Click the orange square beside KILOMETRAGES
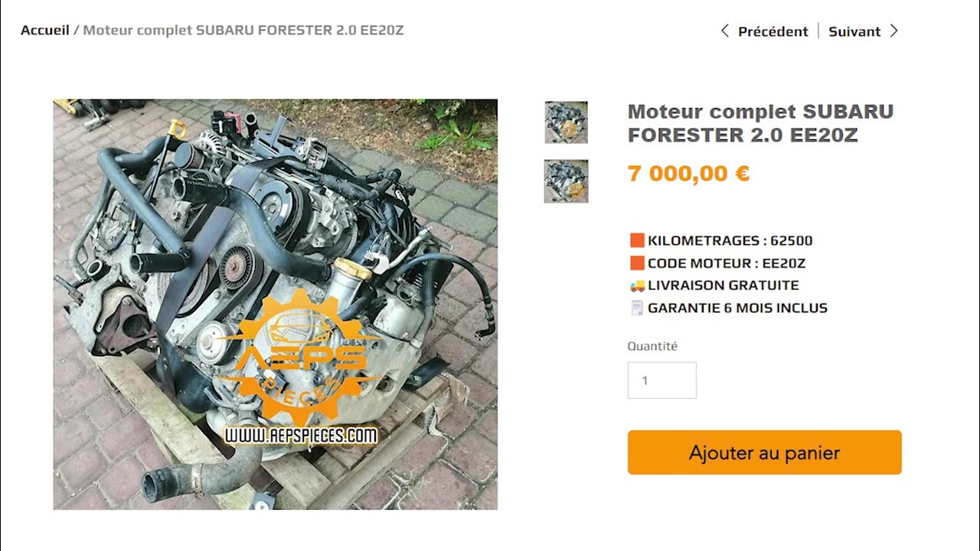This screenshot has height=551, width=980. coord(637,240)
